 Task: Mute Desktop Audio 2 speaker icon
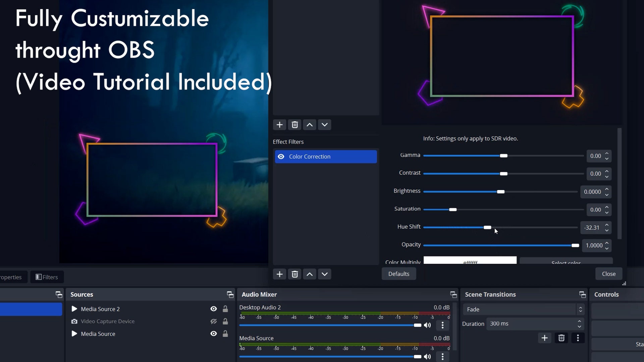pyautogui.click(x=427, y=325)
